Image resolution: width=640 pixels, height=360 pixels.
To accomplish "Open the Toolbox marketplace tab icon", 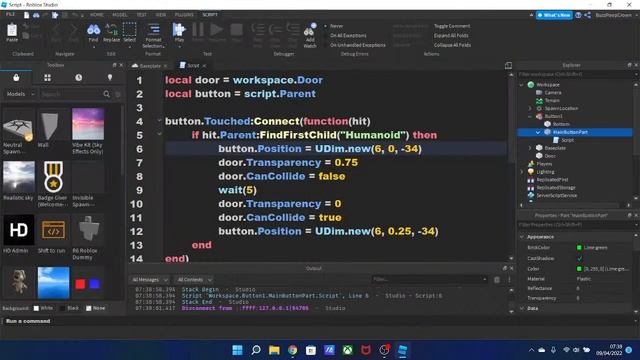I will click(x=16, y=78).
